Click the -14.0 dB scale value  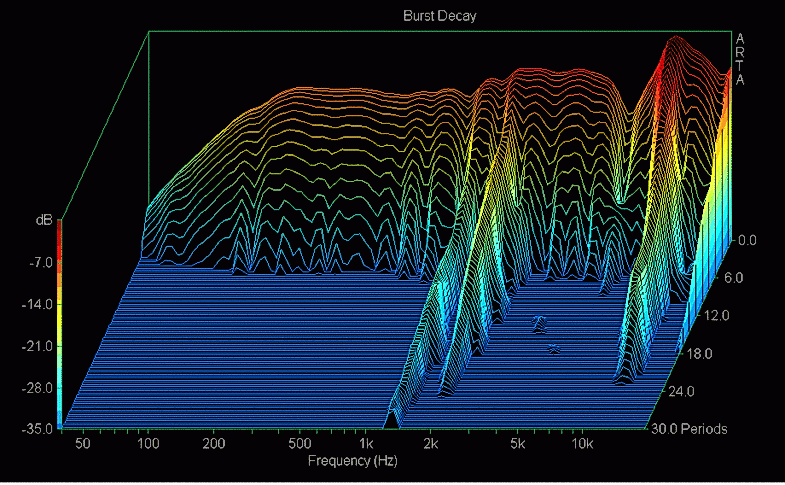coord(37,304)
